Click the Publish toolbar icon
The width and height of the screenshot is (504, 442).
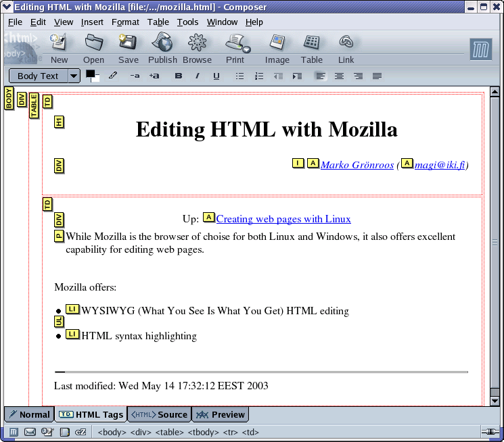click(x=162, y=43)
